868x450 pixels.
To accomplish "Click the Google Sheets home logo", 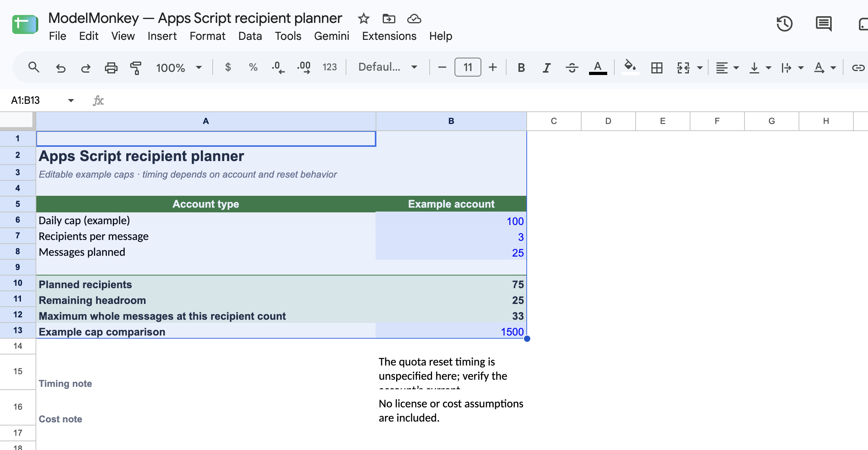I will point(25,24).
